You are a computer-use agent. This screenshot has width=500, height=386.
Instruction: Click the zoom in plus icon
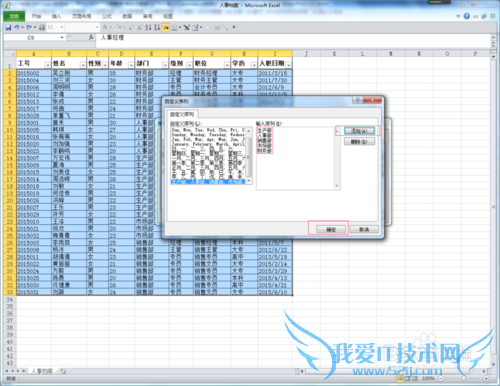tap(486, 378)
